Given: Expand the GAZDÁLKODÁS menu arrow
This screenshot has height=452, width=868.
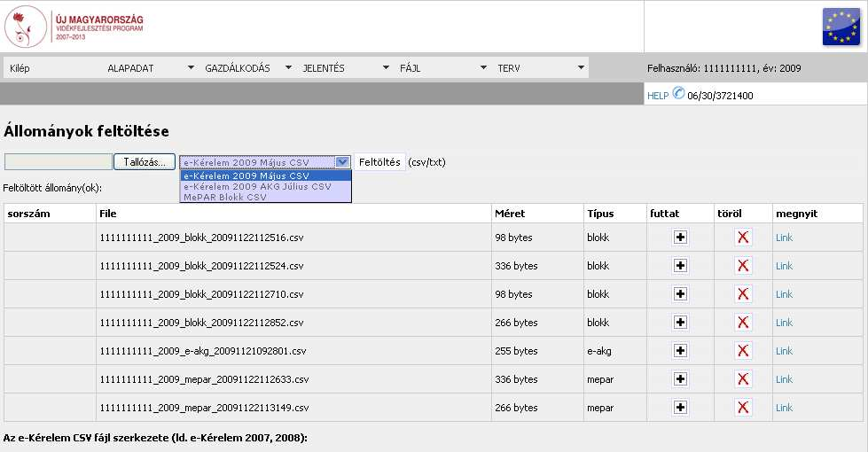Looking at the screenshot, I should click(288, 67).
